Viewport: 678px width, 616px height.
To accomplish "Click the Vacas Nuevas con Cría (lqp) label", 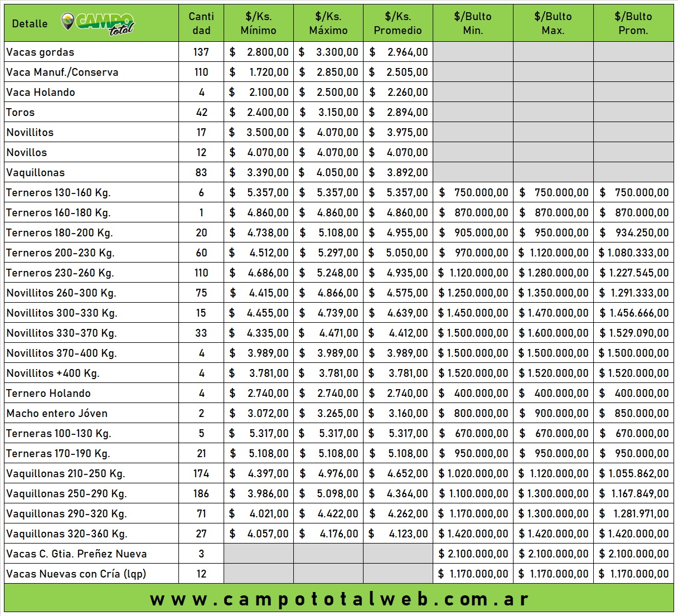I will [76, 574].
